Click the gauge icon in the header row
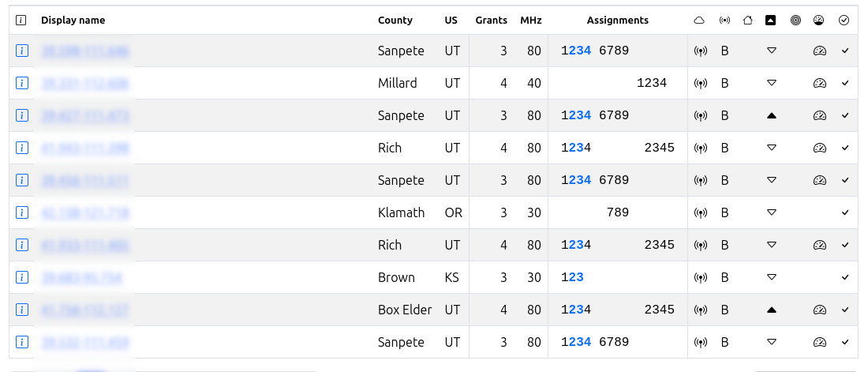The image size is (868, 372). (819, 21)
